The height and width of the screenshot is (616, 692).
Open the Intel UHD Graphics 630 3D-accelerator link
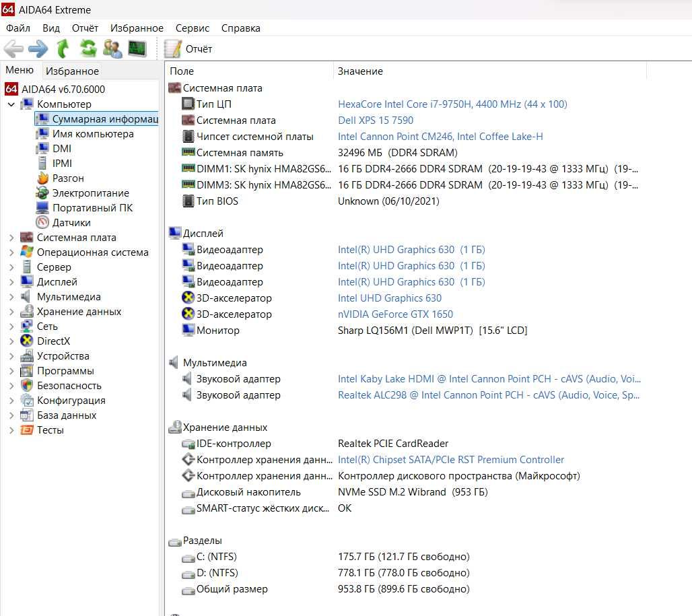[x=390, y=298]
